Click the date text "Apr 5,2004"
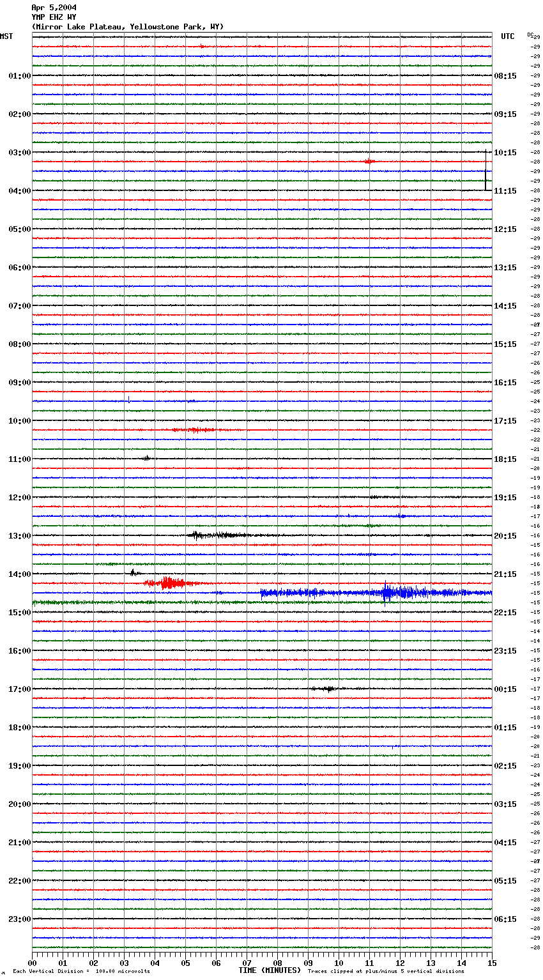The height and width of the screenshot is (980, 543). coord(54,8)
